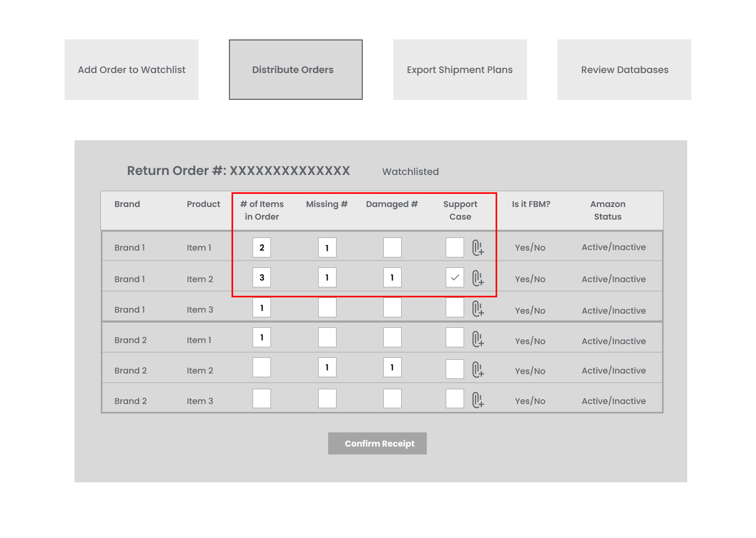
Task: Check Support Case for Brand 2 Item 1
Action: tap(455, 337)
